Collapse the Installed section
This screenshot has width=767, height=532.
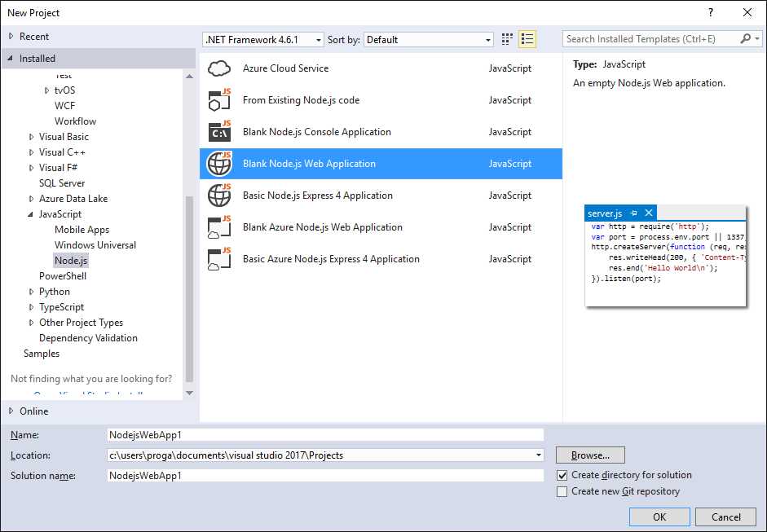pos(11,58)
